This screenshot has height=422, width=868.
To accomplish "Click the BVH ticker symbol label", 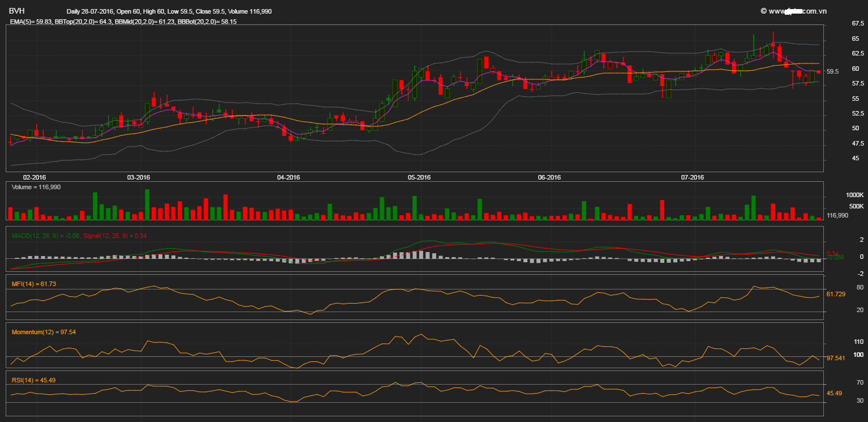I will (x=16, y=11).
